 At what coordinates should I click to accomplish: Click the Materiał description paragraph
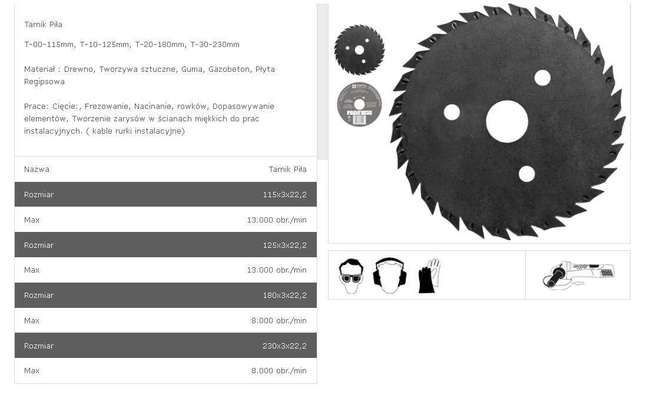[149, 75]
